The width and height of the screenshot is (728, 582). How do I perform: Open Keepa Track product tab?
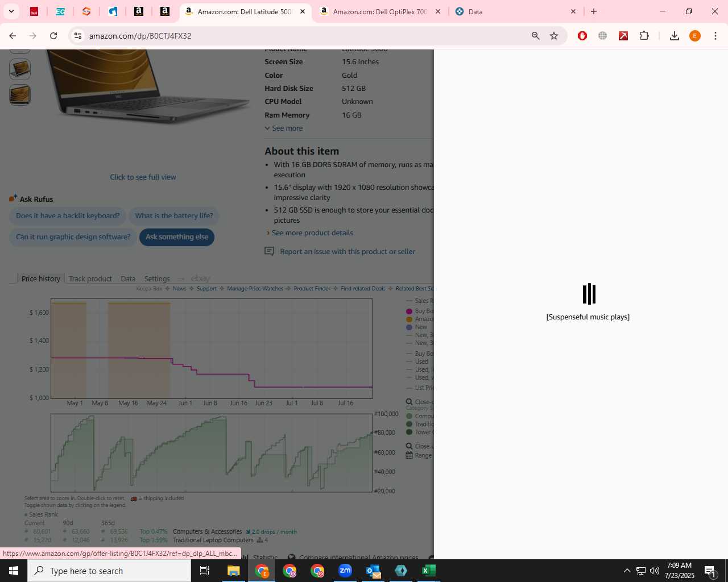pos(90,278)
